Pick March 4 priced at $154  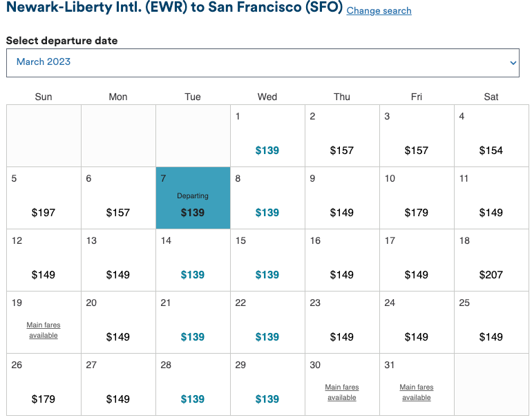pos(491,135)
